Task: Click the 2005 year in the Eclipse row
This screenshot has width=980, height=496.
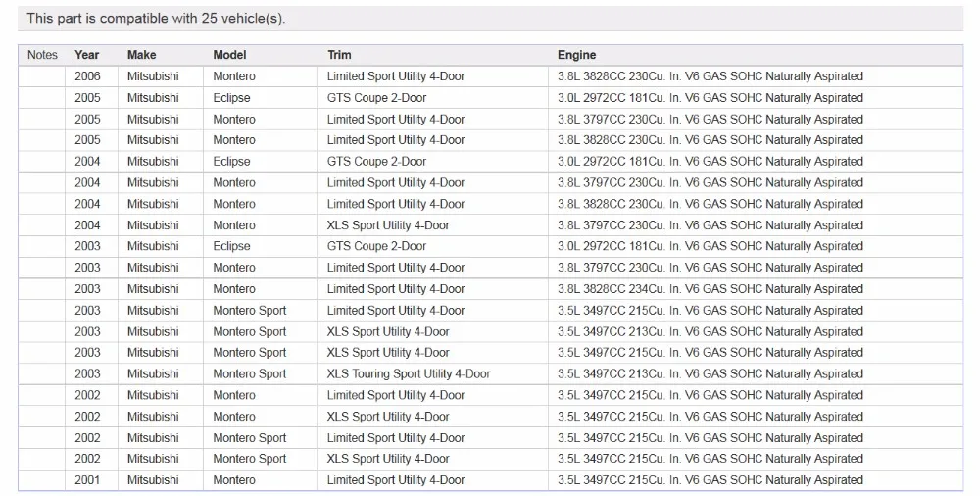Action: pyautogui.click(x=87, y=98)
